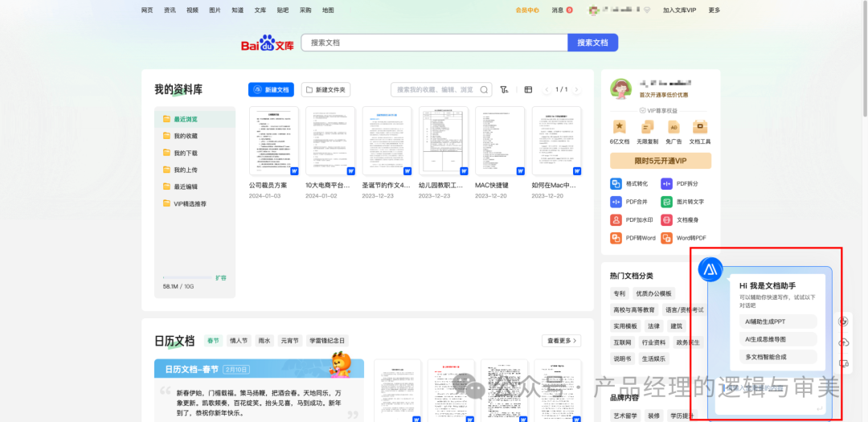Open the PDF拆分 tool
This screenshot has height=422, width=868.
coord(679,184)
